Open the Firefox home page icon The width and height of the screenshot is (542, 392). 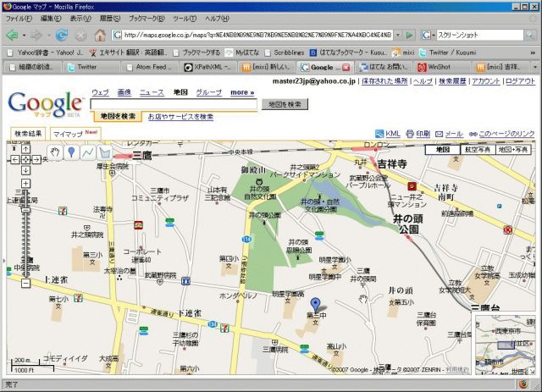100,35
